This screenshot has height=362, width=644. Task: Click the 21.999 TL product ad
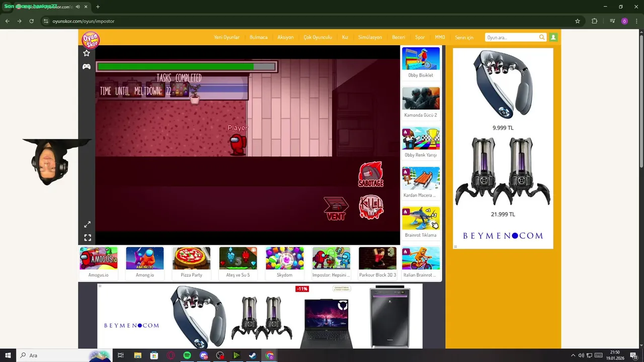click(503, 177)
